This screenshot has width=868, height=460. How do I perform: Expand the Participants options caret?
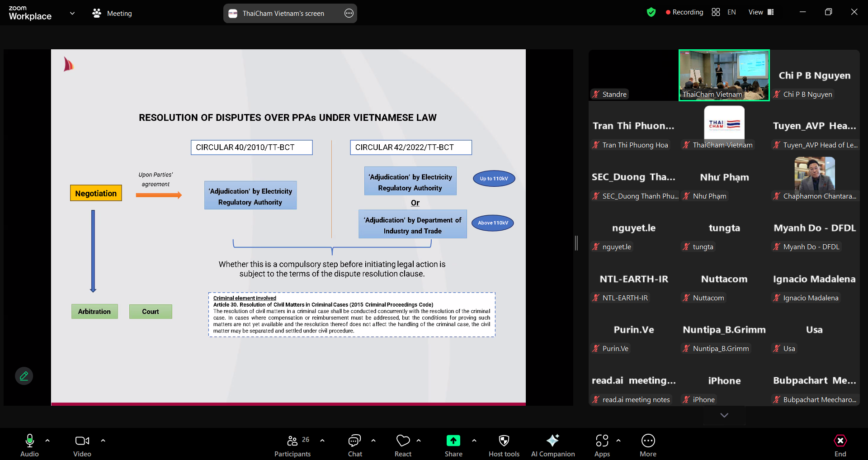click(x=322, y=440)
